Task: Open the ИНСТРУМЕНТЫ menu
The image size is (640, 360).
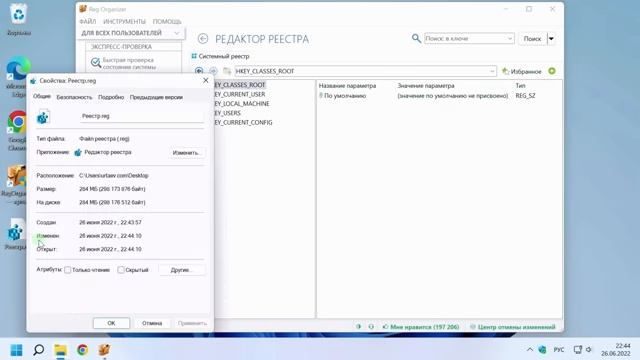Action: tap(124, 21)
